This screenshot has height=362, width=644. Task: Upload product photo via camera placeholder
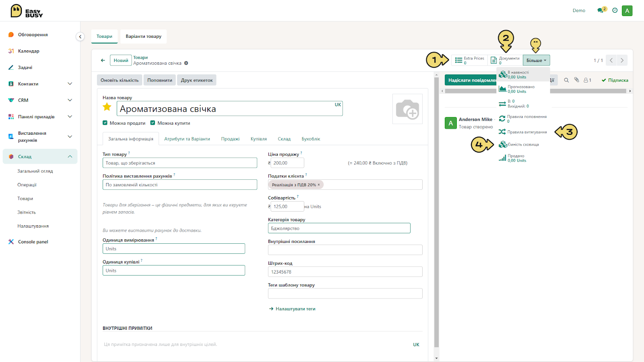[407, 109]
